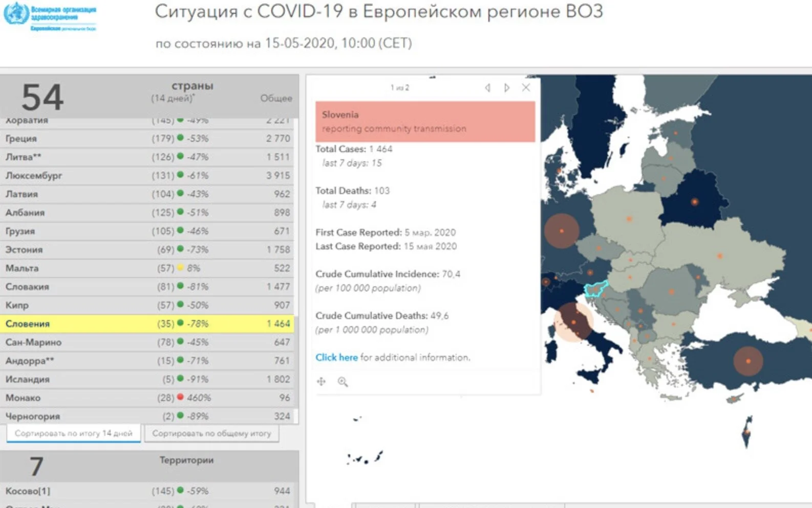Select the Грузия row
Screen dimensions: 812x508
click(147, 231)
